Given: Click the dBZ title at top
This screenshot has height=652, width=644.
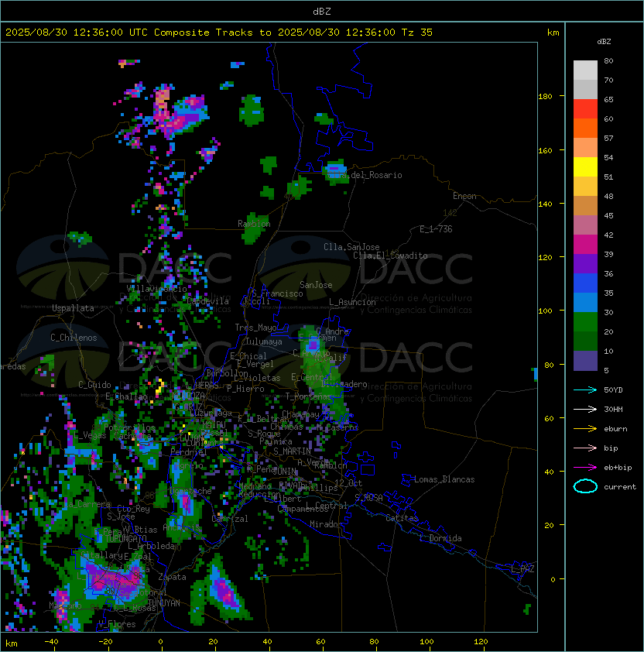Looking at the screenshot, I should [x=322, y=11].
